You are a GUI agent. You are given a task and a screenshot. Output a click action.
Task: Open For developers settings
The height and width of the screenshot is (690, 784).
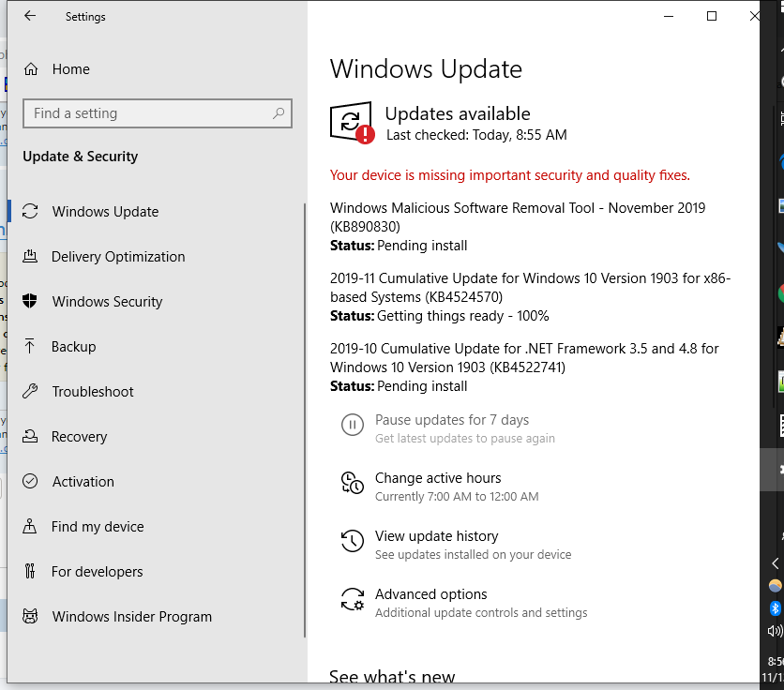pyautogui.click(x=97, y=572)
